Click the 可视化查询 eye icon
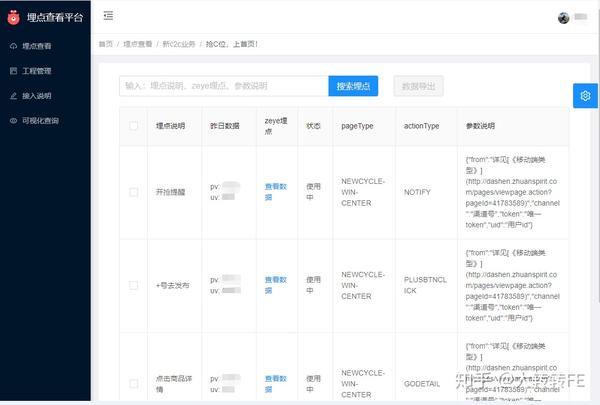This screenshot has height=405, width=600. pyautogui.click(x=13, y=121)
